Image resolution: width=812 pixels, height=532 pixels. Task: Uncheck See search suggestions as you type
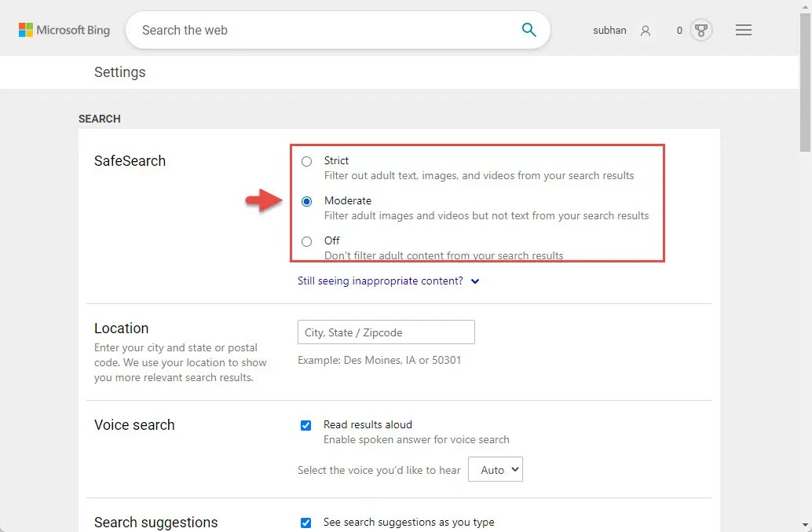(x=305, y=523)
